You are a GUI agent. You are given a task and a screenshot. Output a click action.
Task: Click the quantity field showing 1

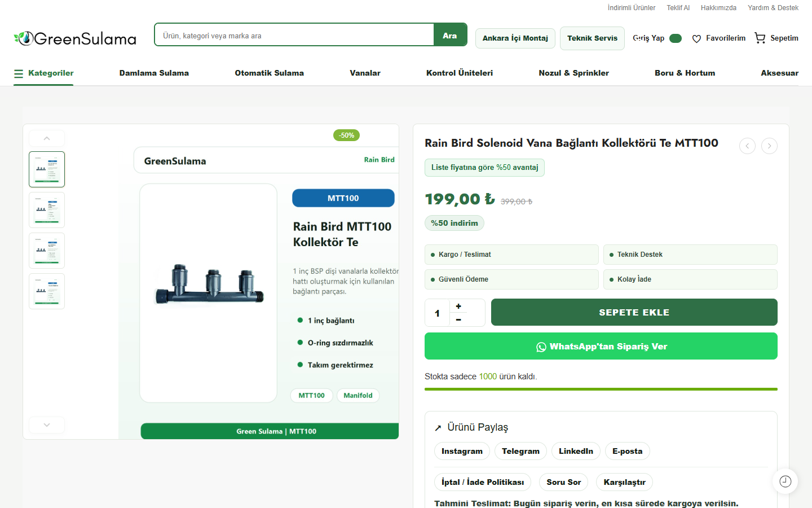click(x=437, y=313)
